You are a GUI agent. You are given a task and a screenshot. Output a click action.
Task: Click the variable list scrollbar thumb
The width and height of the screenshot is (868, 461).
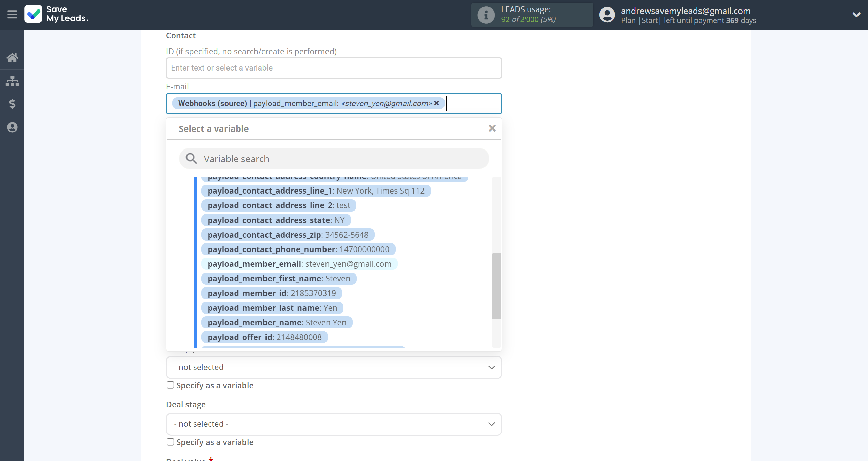pyautogui.click(x=496, y=286)
